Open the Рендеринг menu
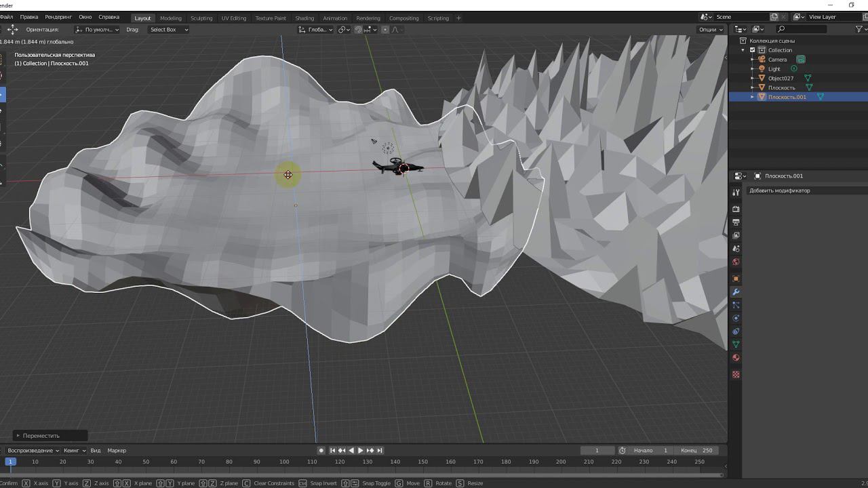The height and width of the screenshot is (488, 868). tap(58, 17)
